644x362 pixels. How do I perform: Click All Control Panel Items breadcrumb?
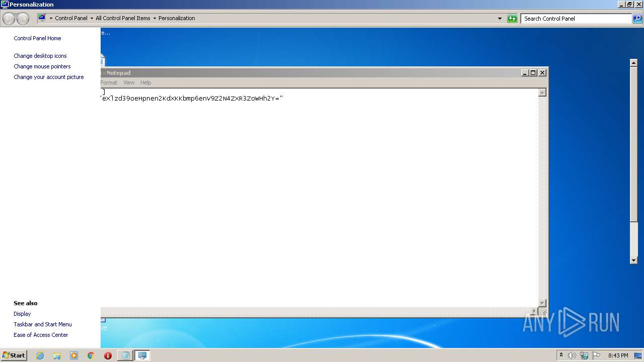coord(123,18)
